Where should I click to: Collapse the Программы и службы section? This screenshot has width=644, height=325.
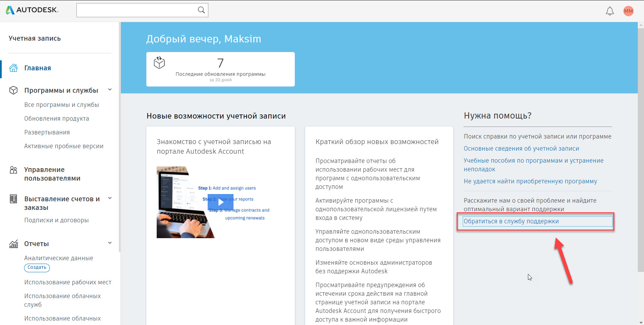[110, 90]
